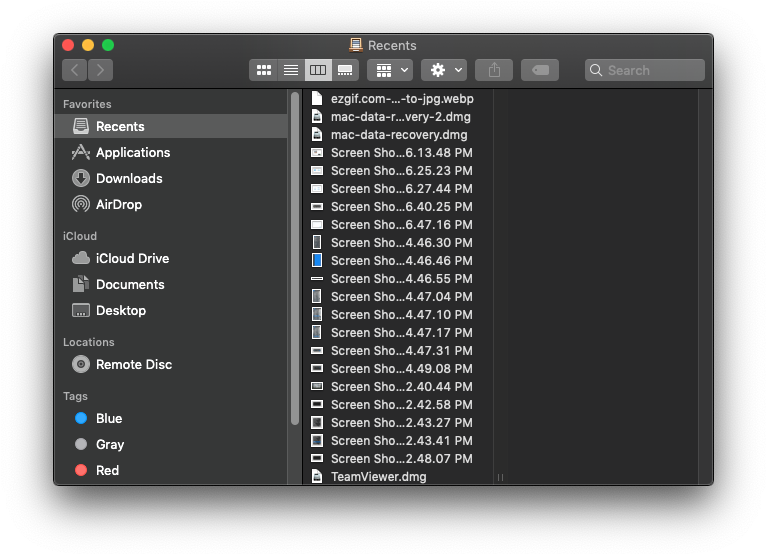This screenshot has width=766, height=554.
Task: Select the Red tag color dot
Action: (x=81, y=470)
